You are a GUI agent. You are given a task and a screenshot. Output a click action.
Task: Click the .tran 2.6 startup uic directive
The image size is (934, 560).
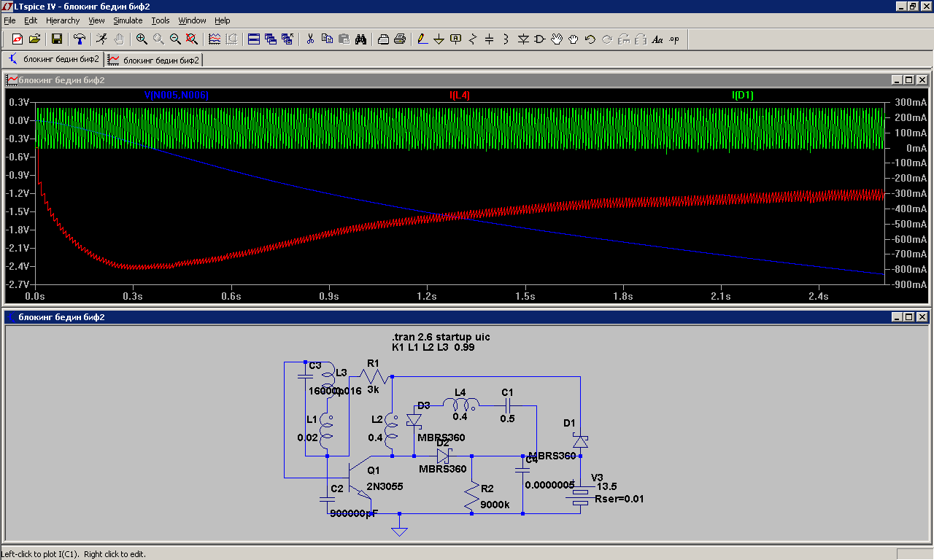(x=441, y=337)
